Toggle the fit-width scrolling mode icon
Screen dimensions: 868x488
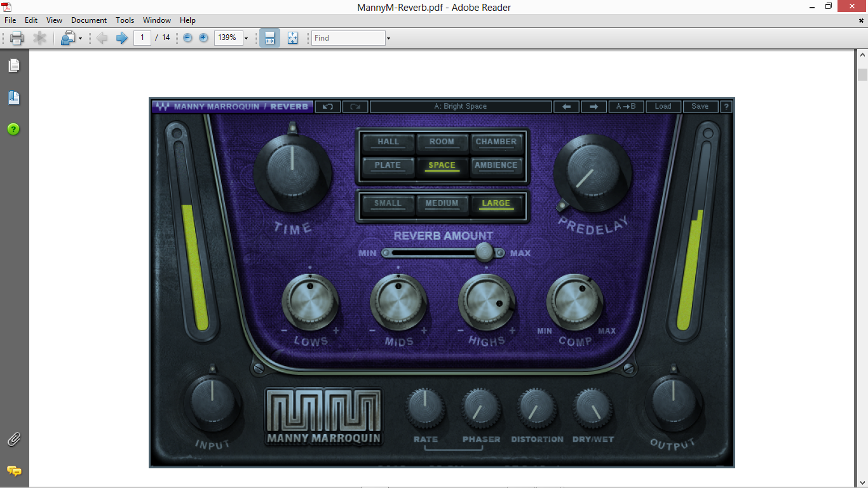pyautogui.click(x=269, y=38)
